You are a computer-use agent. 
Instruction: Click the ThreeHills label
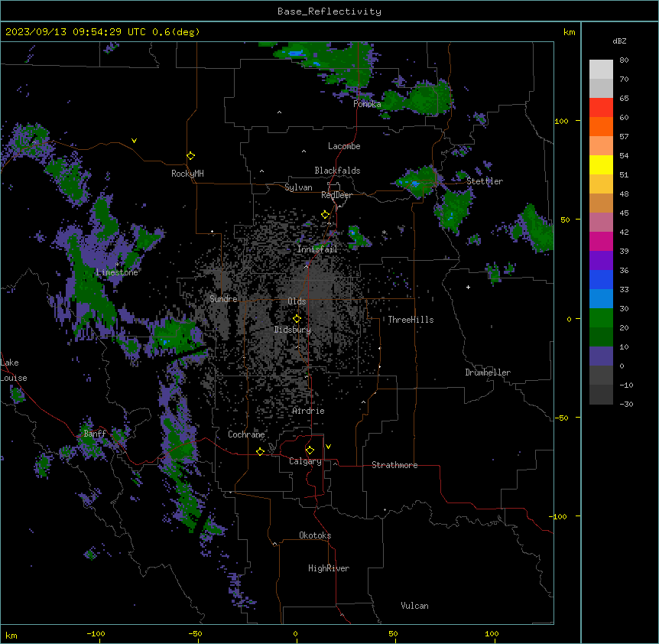point(411,320)
